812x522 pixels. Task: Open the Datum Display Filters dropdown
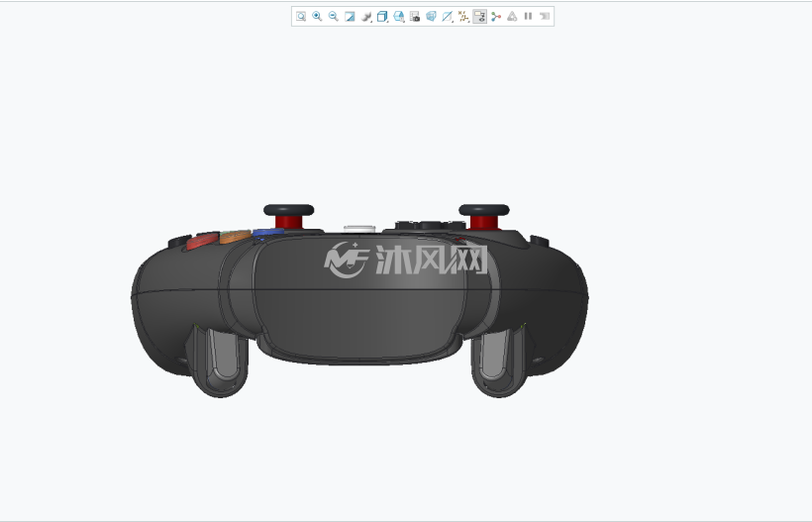[x=463, y=16]
